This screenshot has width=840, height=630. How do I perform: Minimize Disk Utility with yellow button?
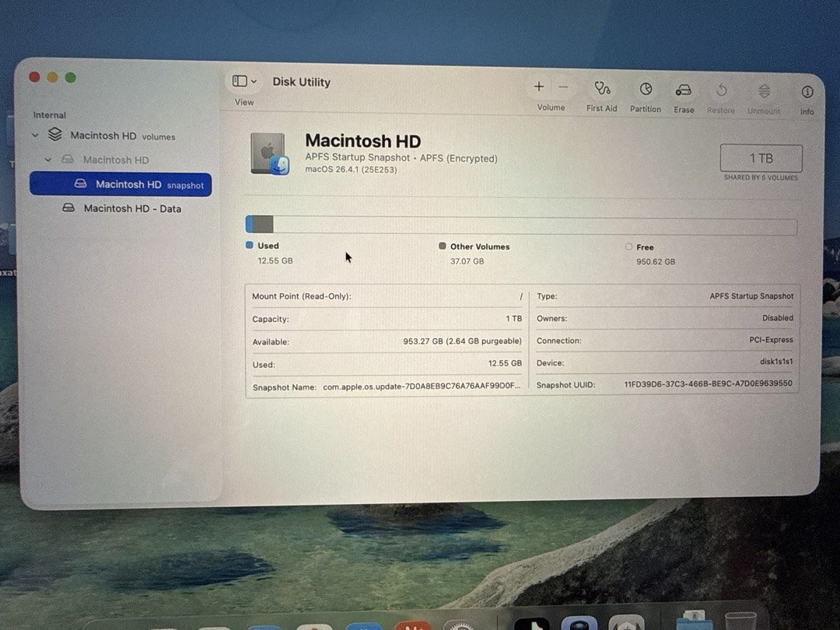pos(53,77)
